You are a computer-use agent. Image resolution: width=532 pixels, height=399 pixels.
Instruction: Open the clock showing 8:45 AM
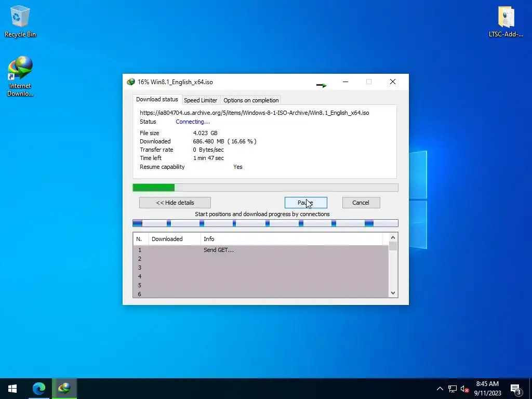coord(487,389)
